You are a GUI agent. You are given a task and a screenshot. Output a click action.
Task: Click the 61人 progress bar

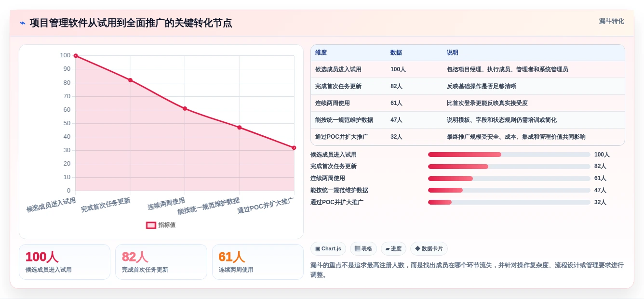(x=509, y=178)
